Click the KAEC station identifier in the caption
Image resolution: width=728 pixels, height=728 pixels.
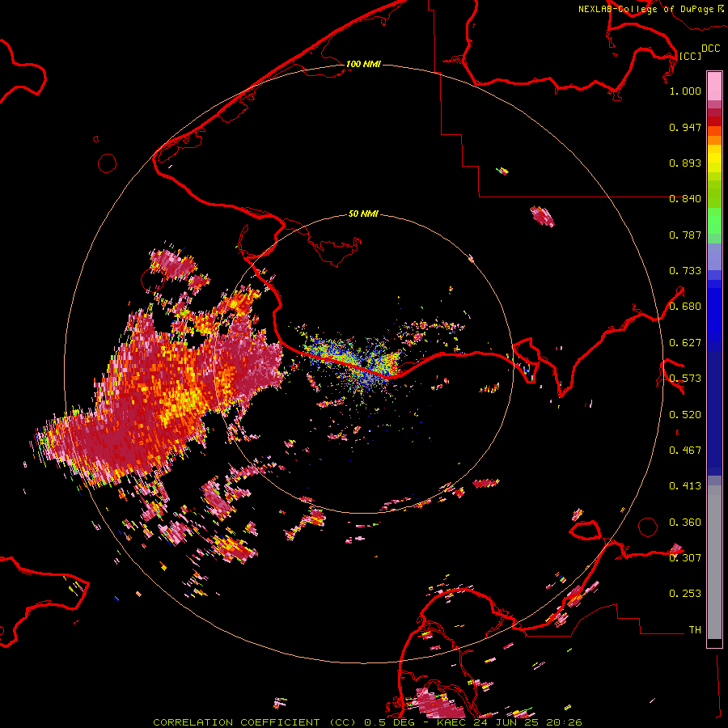pos(451,722)
